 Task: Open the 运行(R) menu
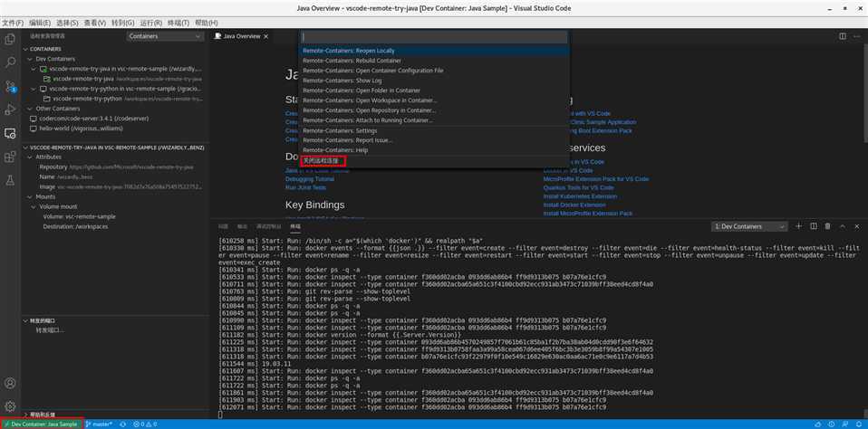[151, 23]
